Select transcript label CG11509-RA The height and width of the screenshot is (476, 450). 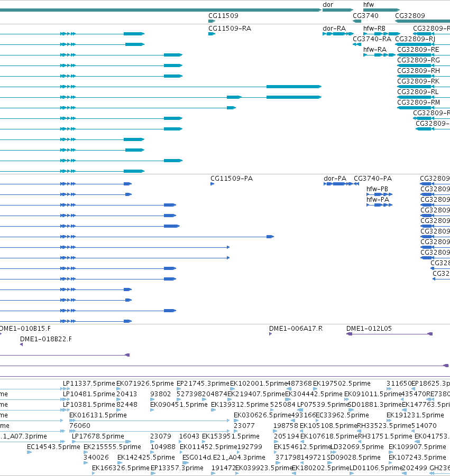point(229,28)
